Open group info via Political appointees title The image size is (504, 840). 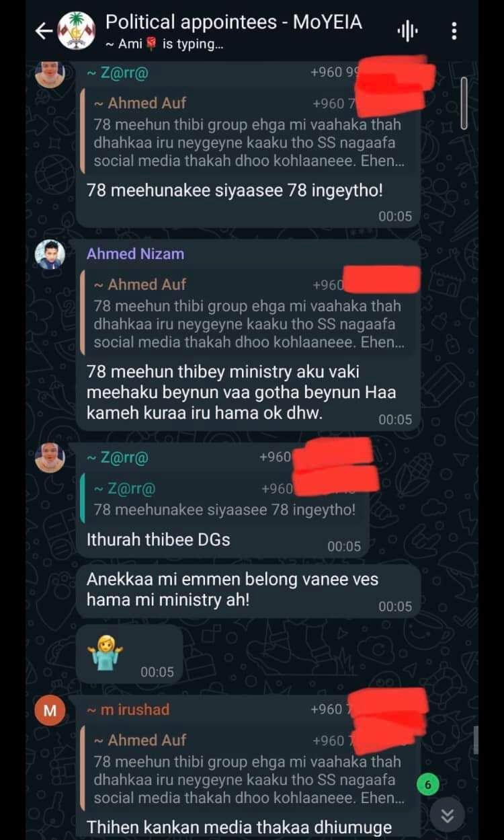233,22
